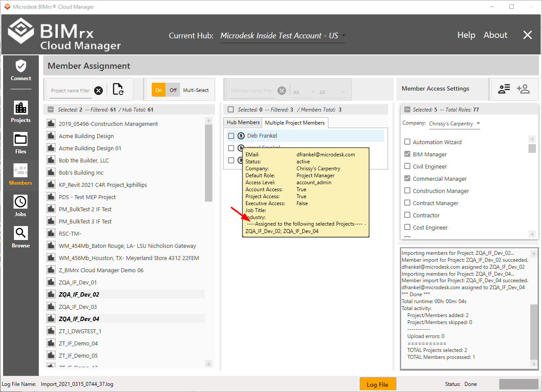Screen dimensions: 542x392
Task: Check the Contract Manager role
Action: pyautogui.click(x=407, y=203)
